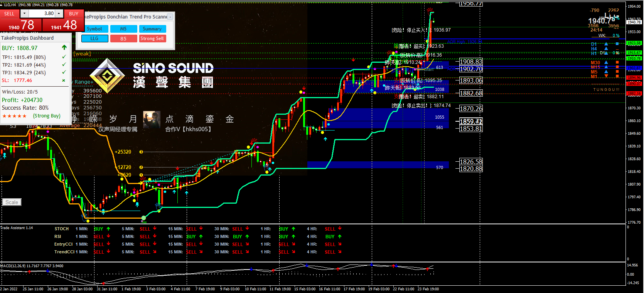644x293 pixels.
Task: Click the checkmark next to TP1 1815.49
Action: point(64,57)
